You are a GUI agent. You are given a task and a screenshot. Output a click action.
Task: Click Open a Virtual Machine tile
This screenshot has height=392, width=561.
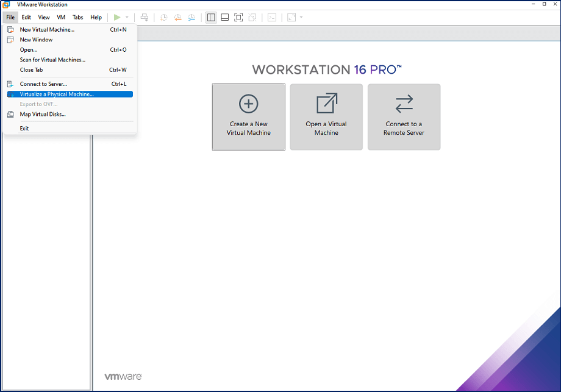pos(326,117)
